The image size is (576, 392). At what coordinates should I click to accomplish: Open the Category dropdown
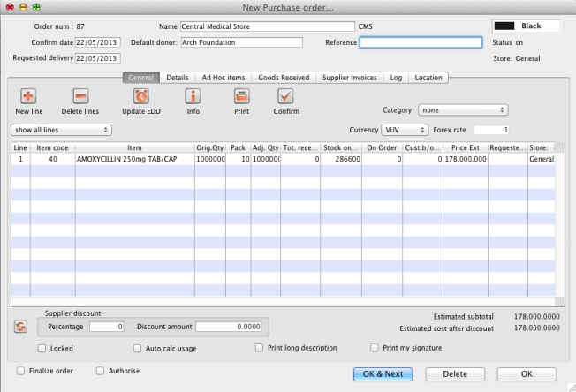tap(463, 110)
